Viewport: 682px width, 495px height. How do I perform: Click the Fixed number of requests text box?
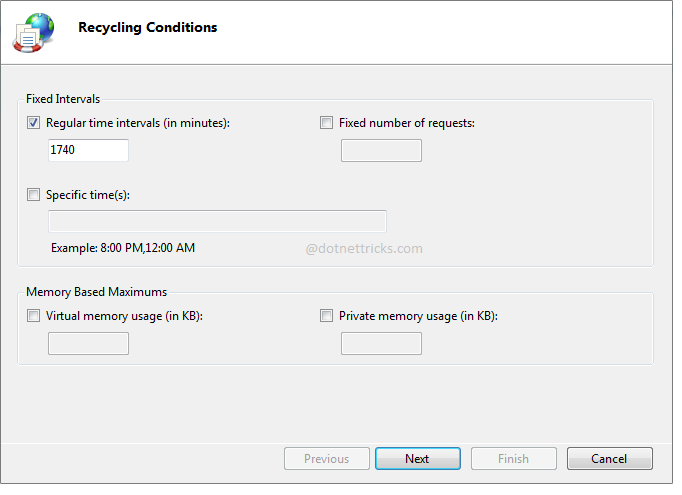[x=381, y=150]
